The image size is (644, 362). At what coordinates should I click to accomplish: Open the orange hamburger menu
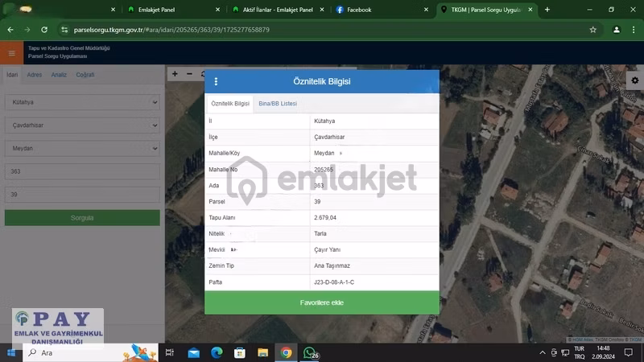(11, 53)
